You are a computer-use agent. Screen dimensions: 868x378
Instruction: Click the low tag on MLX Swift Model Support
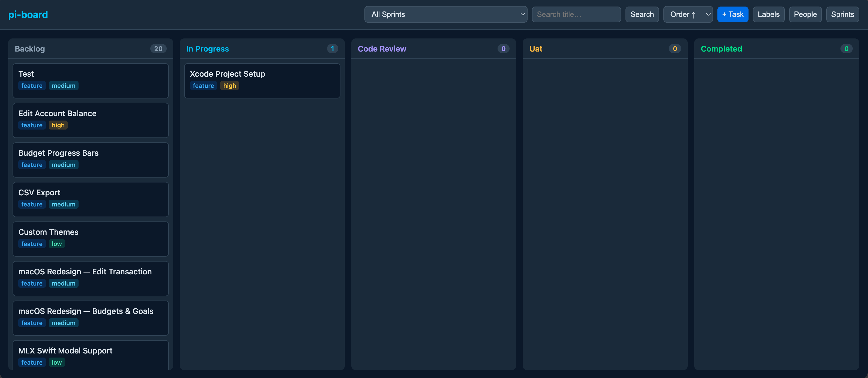point(57,362)
